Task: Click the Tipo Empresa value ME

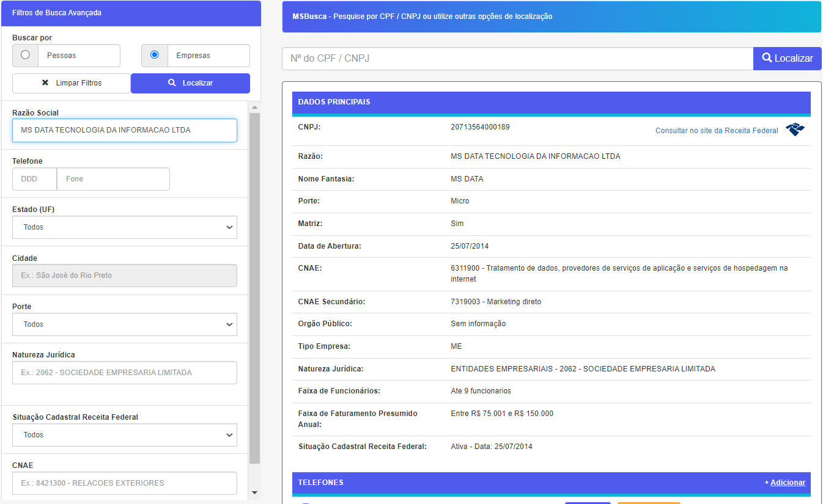Action: (456, 346)
